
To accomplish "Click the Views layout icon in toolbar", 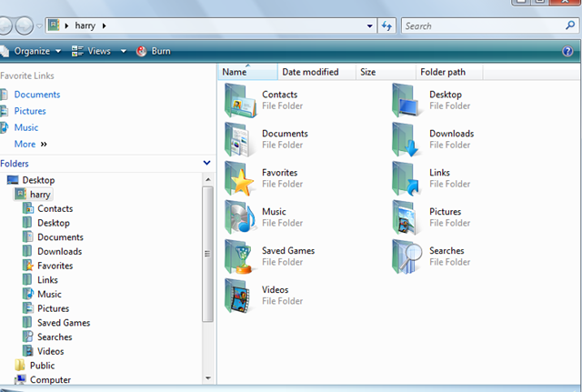I will [x=77, y=51].
